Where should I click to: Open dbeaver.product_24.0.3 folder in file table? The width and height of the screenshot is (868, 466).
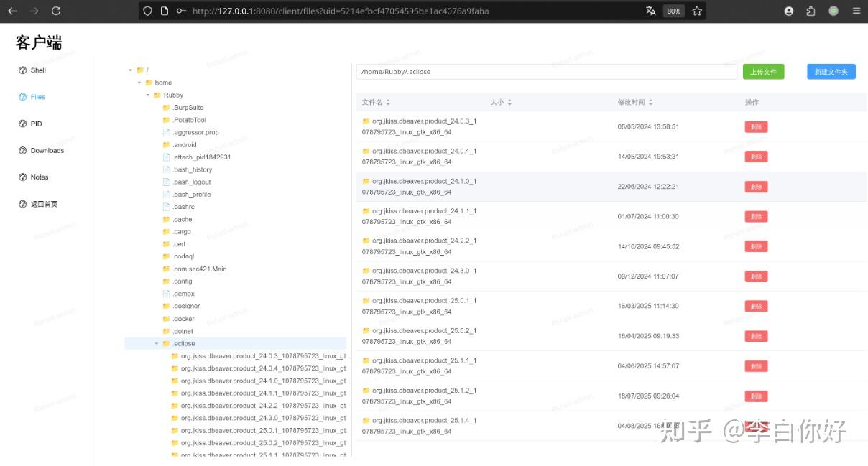pyautogui.click(x=419, y=126)
